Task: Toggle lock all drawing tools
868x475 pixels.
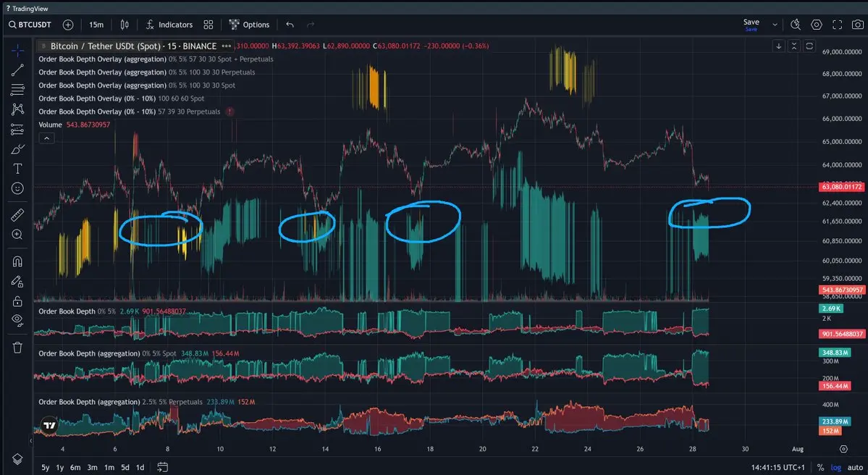Action: [x=17, y=301]
